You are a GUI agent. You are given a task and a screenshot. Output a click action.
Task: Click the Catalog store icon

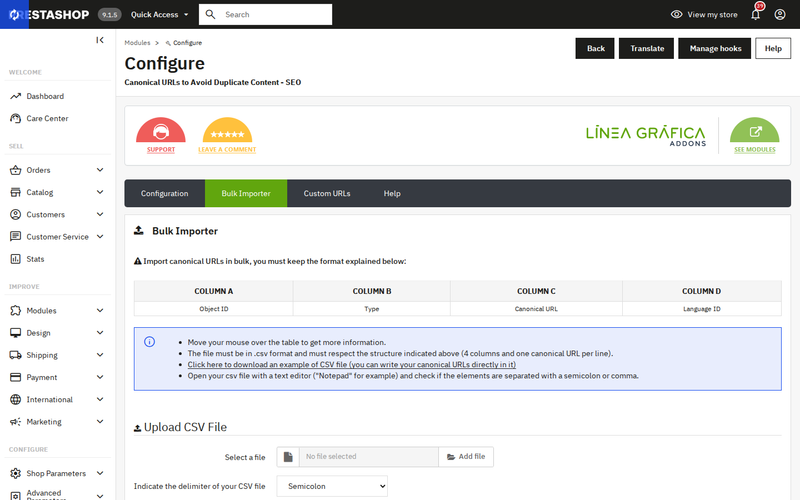point(15,192)
